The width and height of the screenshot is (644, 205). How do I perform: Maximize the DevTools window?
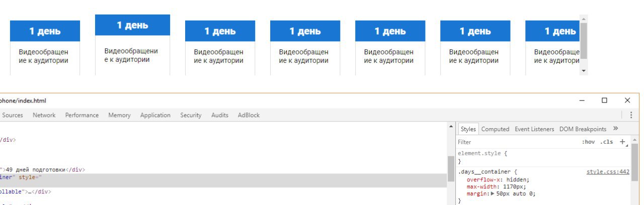click(x=604, y=100)
